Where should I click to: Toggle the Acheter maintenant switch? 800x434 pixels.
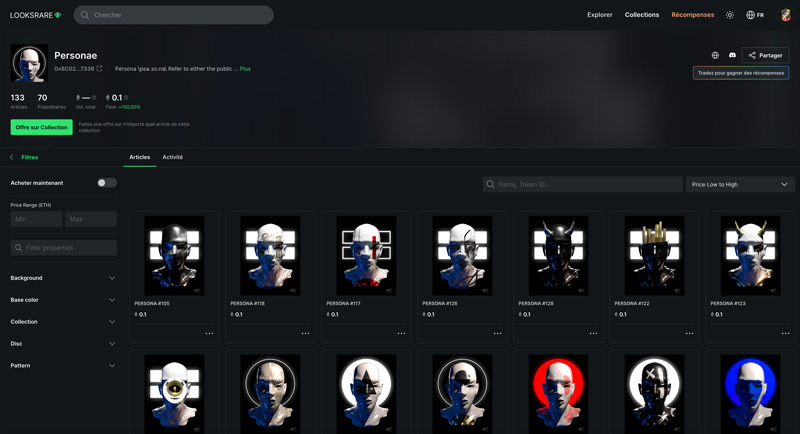107,183
